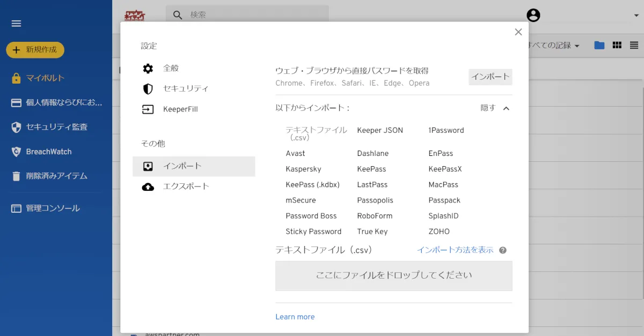
Task: Open KeeperFill settings icon
Action: (x=148, y=109)
